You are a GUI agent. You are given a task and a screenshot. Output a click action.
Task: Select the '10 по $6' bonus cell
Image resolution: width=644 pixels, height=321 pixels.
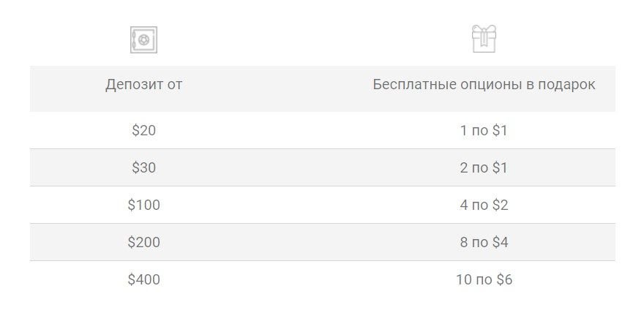click(x=484, y=279)
